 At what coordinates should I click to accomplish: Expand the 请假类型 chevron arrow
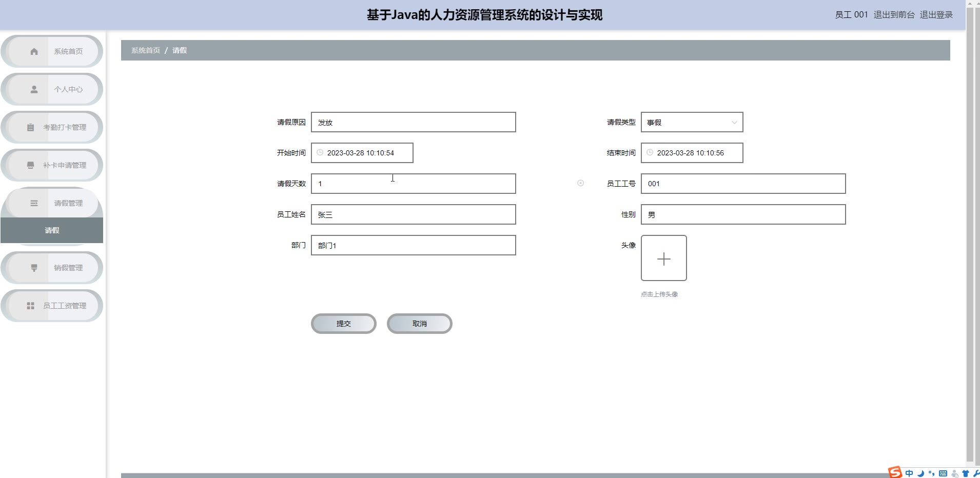pyautogui.click(x=734, y=122)
